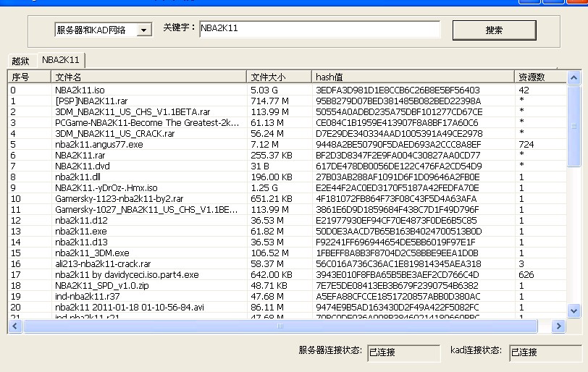The image size is (588, 372).
Task: Select ali213-nba2k11-crack.rar row
Action: 287,263
